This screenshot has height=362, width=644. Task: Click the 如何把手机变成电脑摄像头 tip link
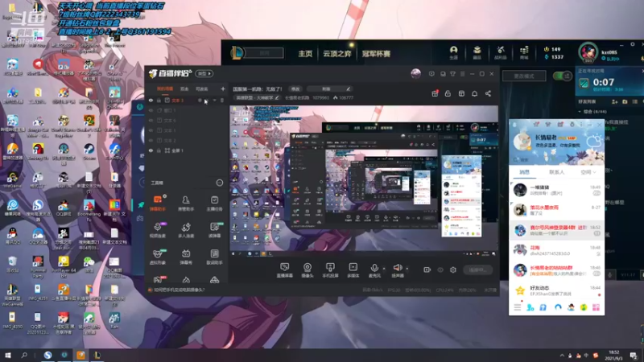coord(179,290)
